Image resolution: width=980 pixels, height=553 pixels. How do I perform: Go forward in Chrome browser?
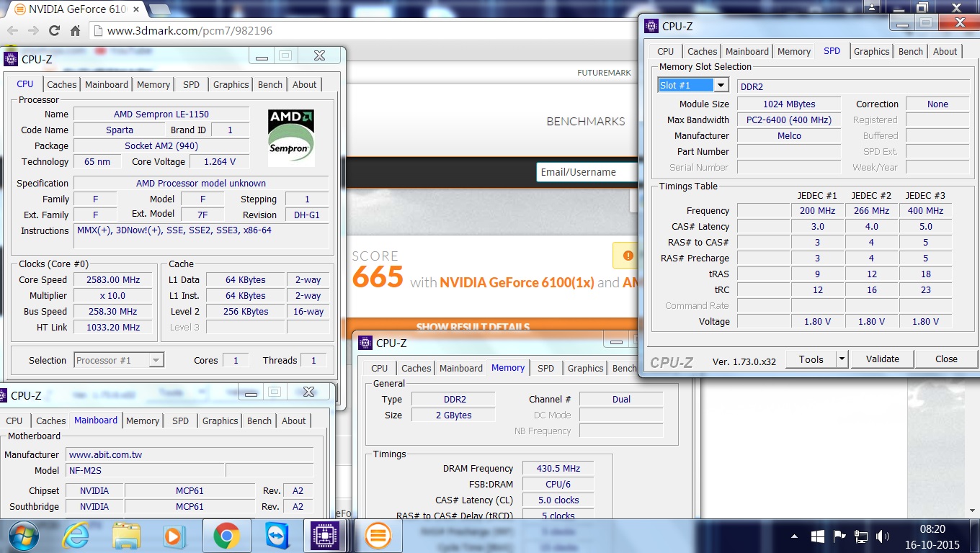32,31
